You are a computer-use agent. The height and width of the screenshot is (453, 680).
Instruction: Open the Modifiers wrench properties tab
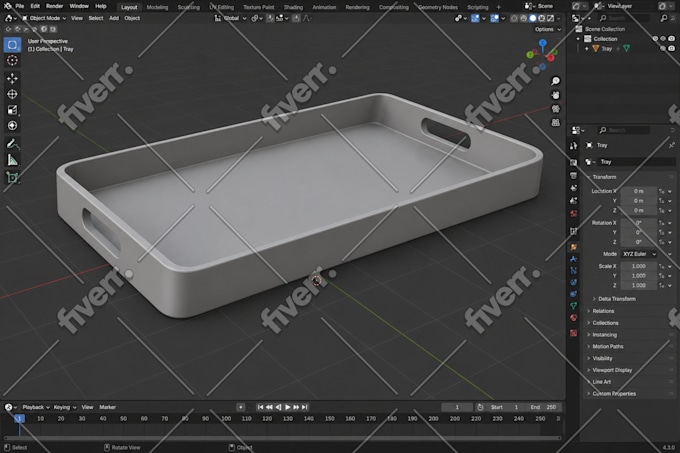[x=573, y=259]
